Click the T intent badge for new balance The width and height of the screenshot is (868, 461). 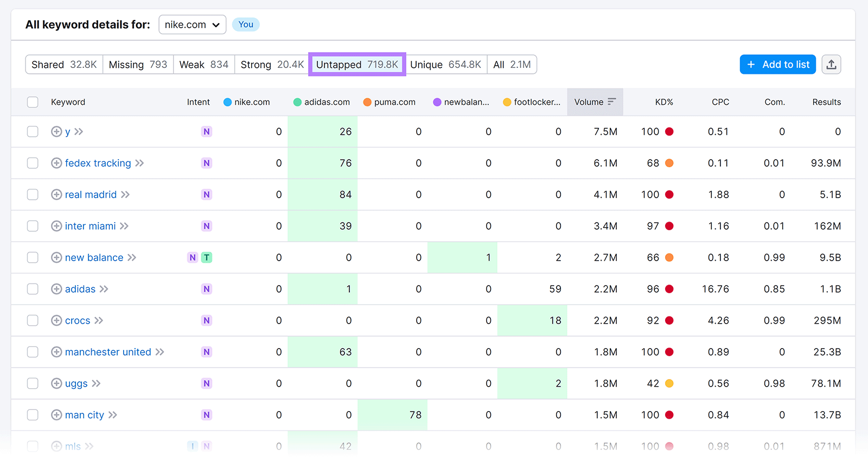pos(207,257)
